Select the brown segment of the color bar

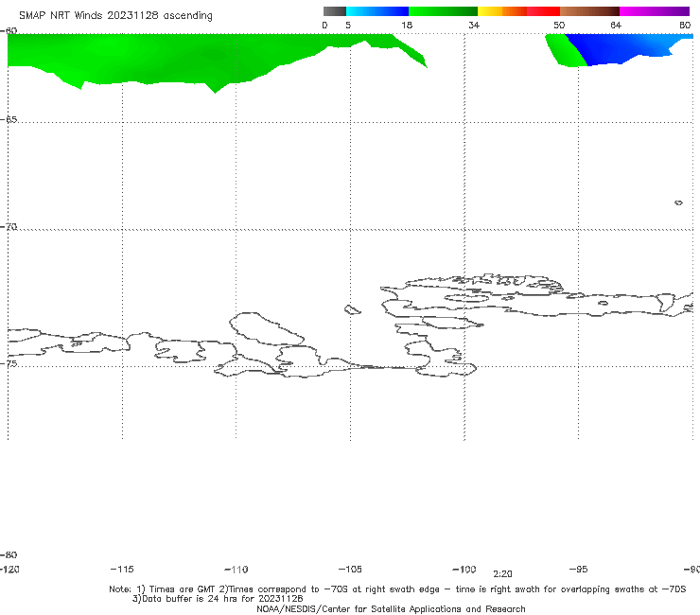589,11
